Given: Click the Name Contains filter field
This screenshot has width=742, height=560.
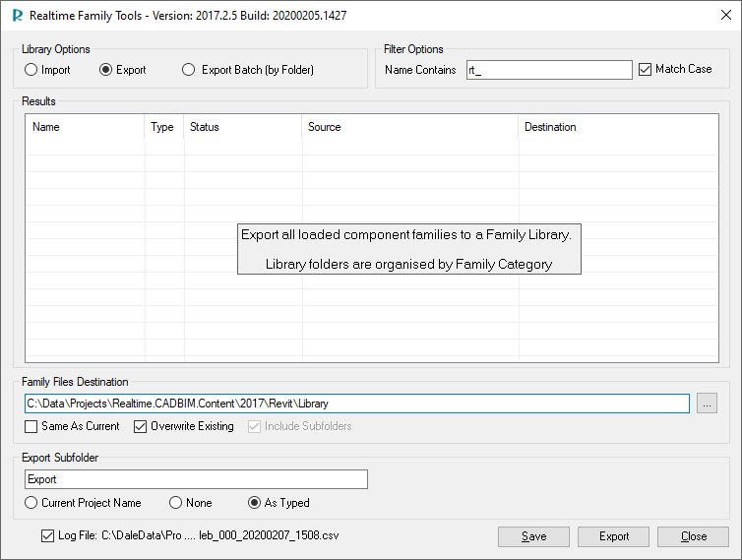Looking at the screenshot, I should [x=549, y=70].
